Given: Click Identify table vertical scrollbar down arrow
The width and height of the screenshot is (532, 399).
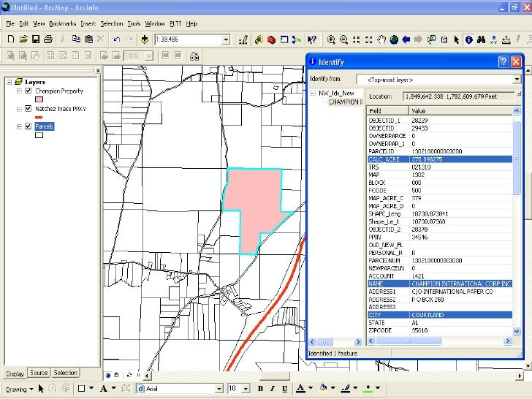Looking at the screenshot, I should 517,331.
